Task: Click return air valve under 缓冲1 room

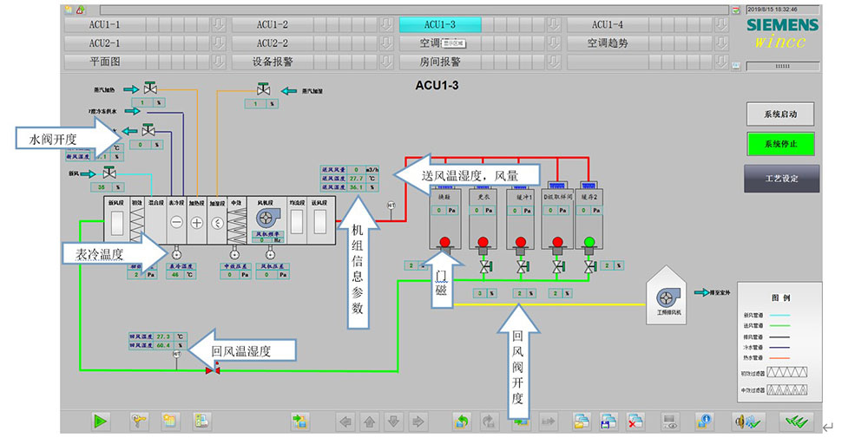Action: coord(522,267)
